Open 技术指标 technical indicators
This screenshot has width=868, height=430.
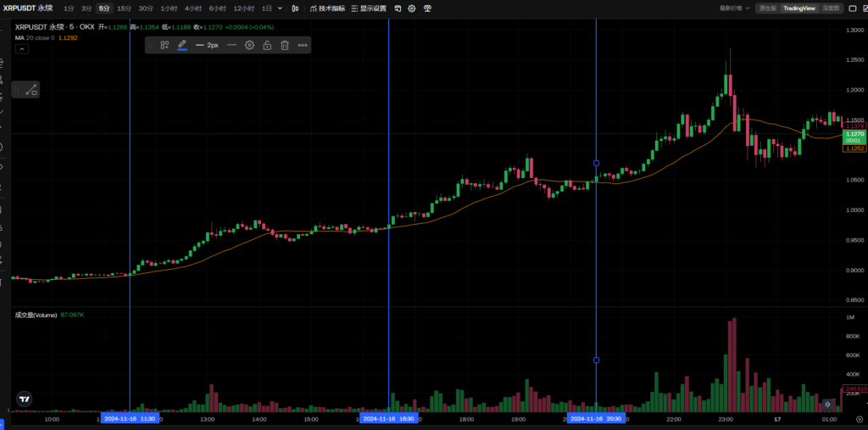click(326, 8)
